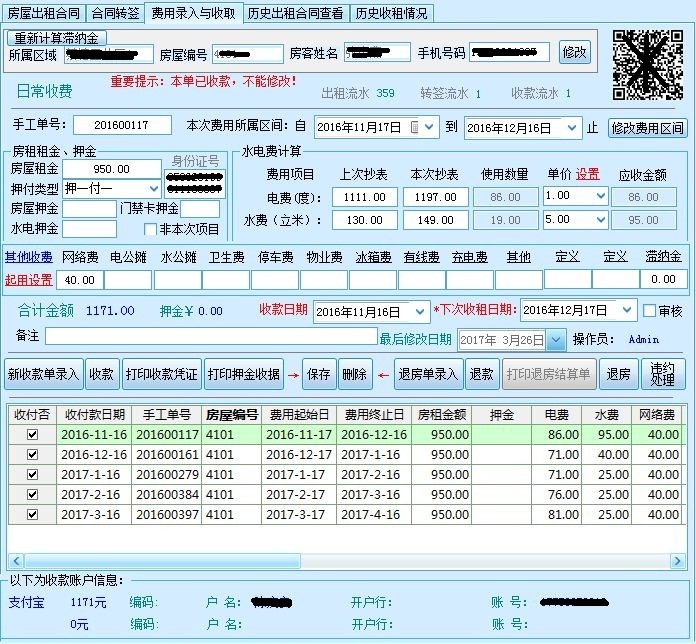Screen dimensions: 696x644
Task: Click 重新计算滞纳金 button
Action: click(57, 38)
